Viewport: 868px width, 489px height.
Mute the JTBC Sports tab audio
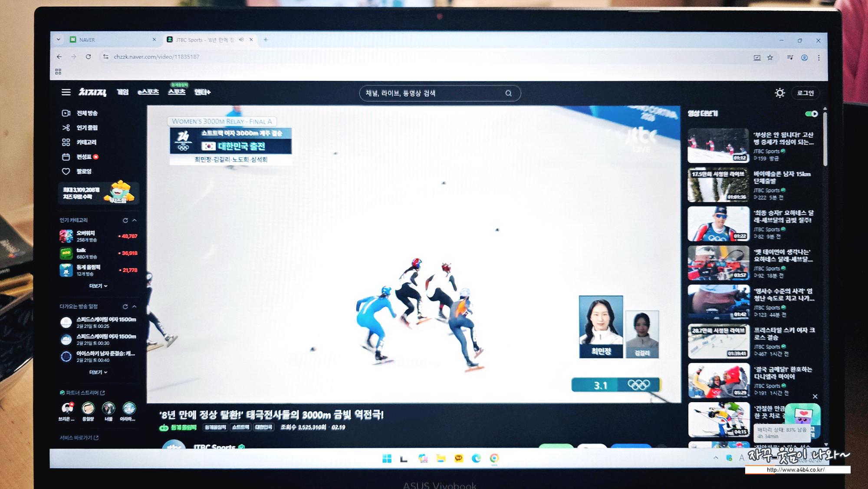tap(241, 40)
